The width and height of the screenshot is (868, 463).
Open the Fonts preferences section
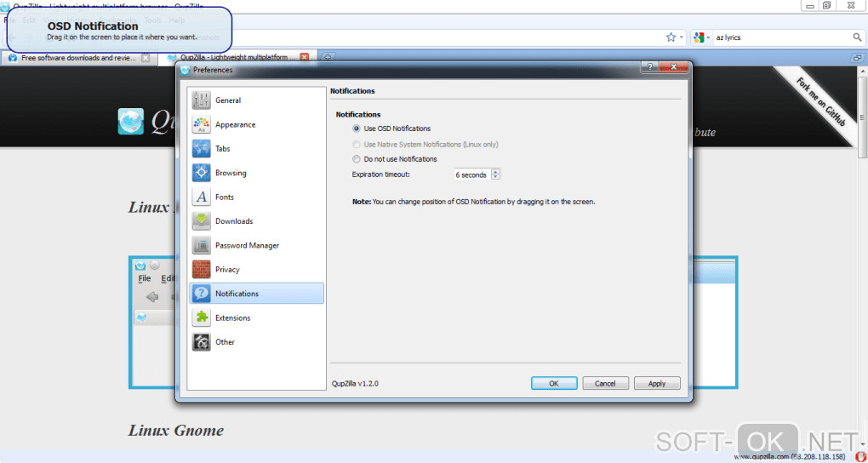256,197
